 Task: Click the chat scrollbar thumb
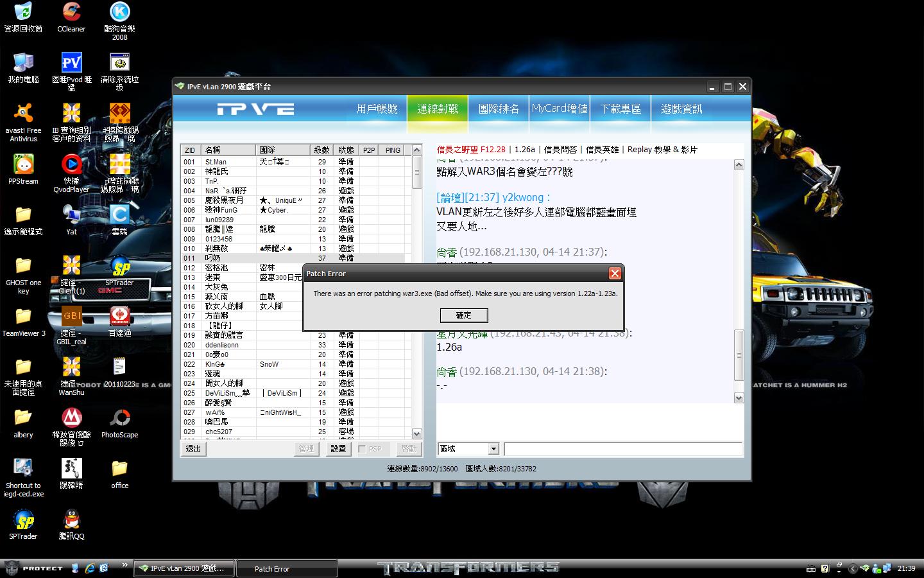coord(739,355)
